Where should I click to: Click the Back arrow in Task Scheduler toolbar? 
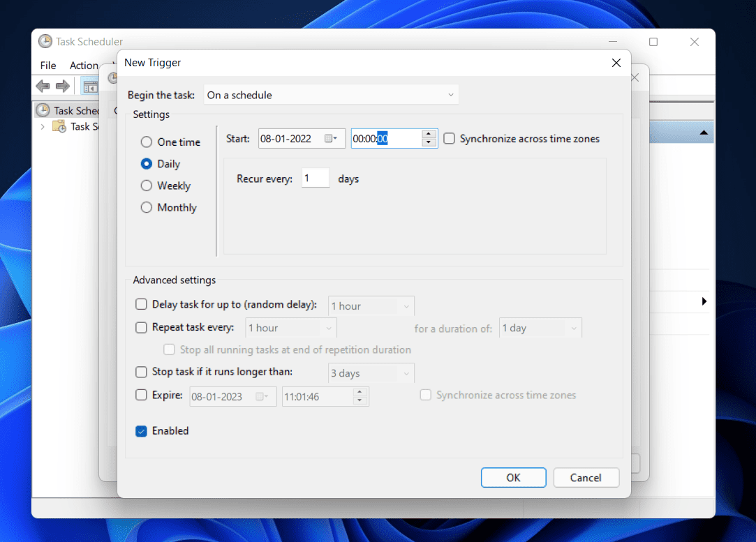pyautogui.click(x=43, y=86)
